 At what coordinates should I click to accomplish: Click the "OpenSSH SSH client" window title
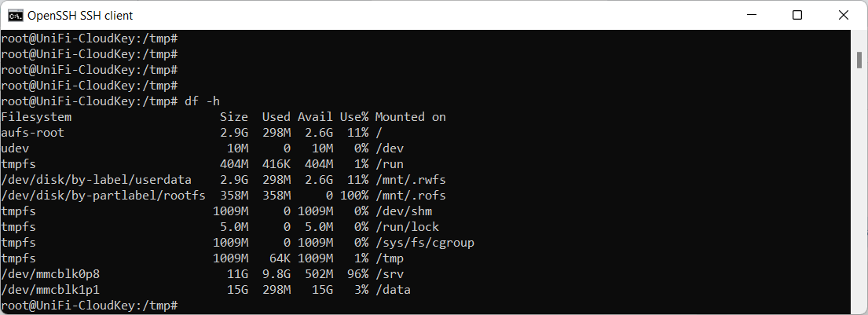tap(80, 15)
